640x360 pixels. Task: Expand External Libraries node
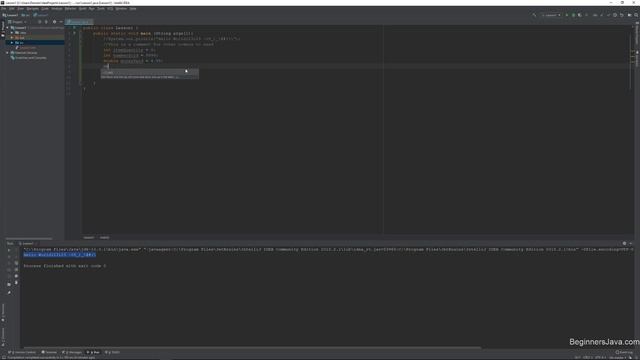(7, 53)
